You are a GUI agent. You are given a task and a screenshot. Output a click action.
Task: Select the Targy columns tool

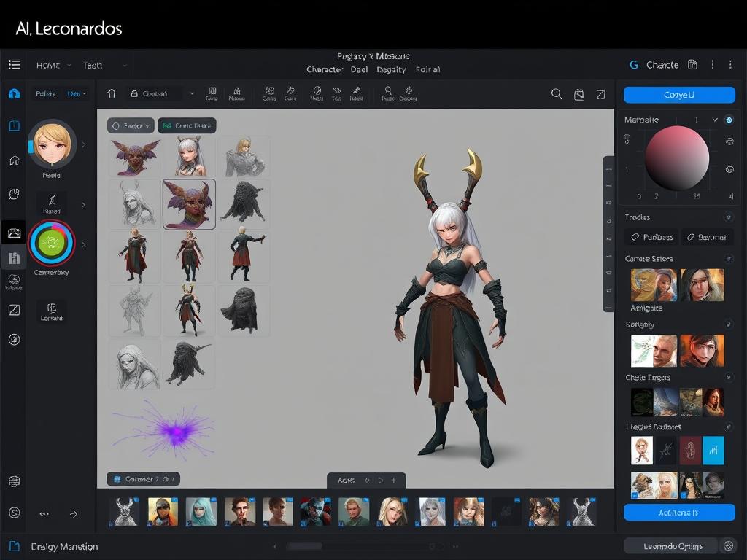212,93
